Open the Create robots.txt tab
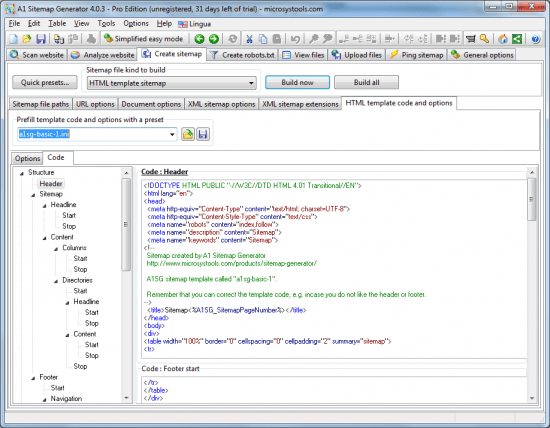550x428 pixels. coord(242,55)
